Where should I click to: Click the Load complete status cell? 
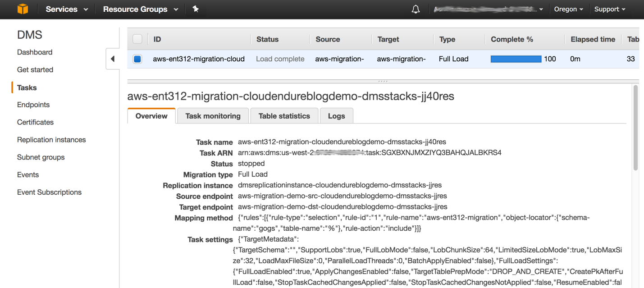click(280, 59)
